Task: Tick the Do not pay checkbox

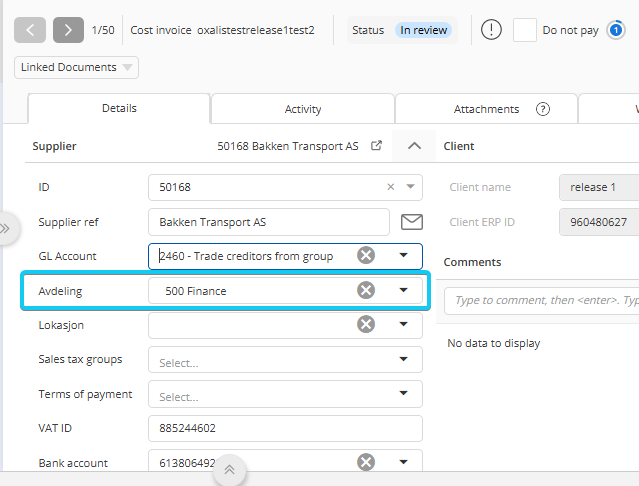Action: [x=524, y=30]
